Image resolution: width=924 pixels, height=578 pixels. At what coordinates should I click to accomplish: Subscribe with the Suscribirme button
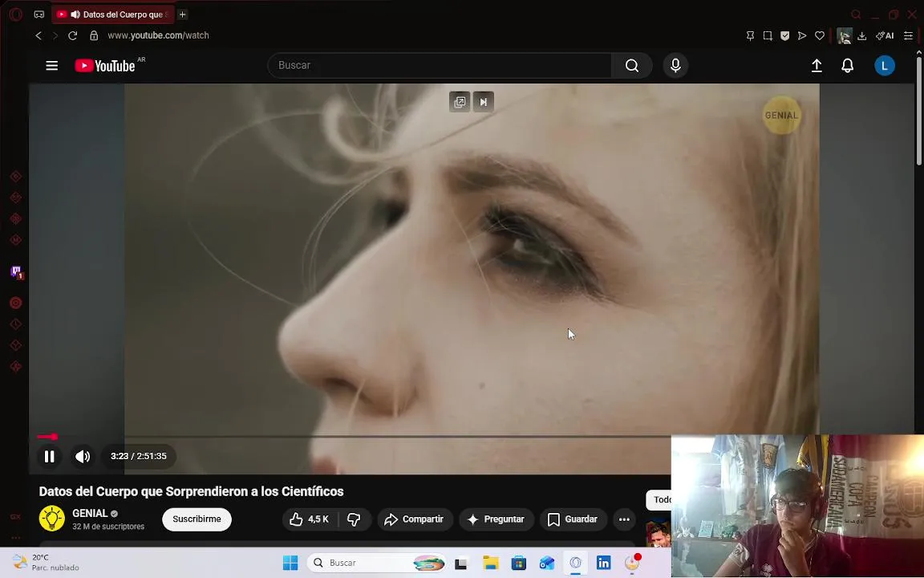[197, 519]
